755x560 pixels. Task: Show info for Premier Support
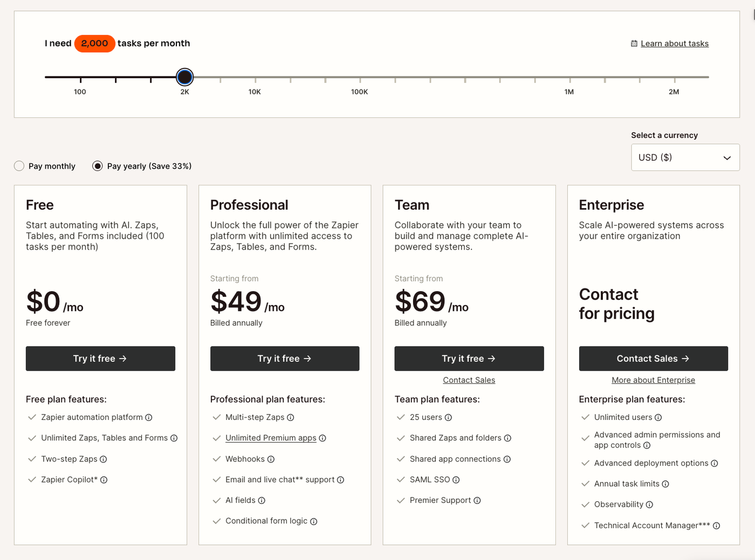[x=477, y=501]
